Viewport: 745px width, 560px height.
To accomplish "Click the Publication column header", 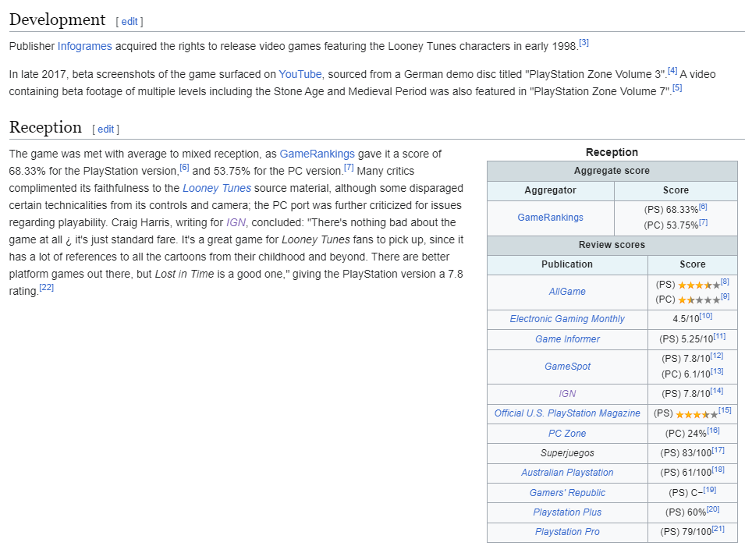I will [567, 264].
